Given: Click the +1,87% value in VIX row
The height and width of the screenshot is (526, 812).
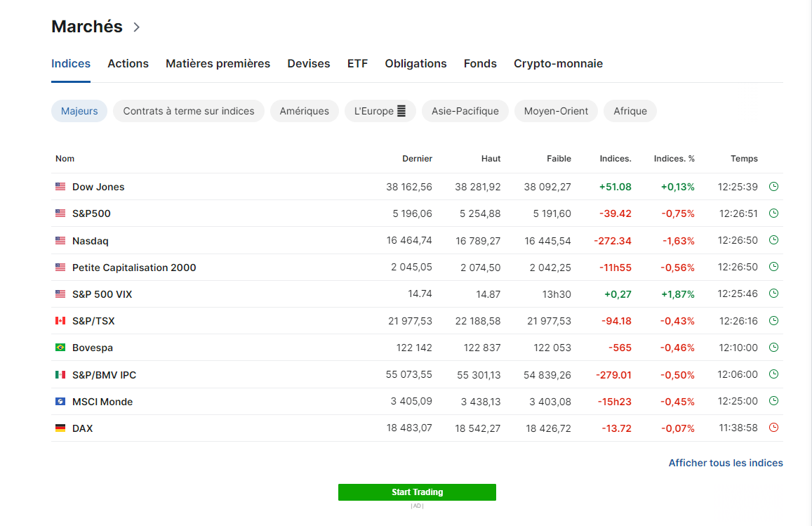Looking at the screenshot, I should (678, 294).
